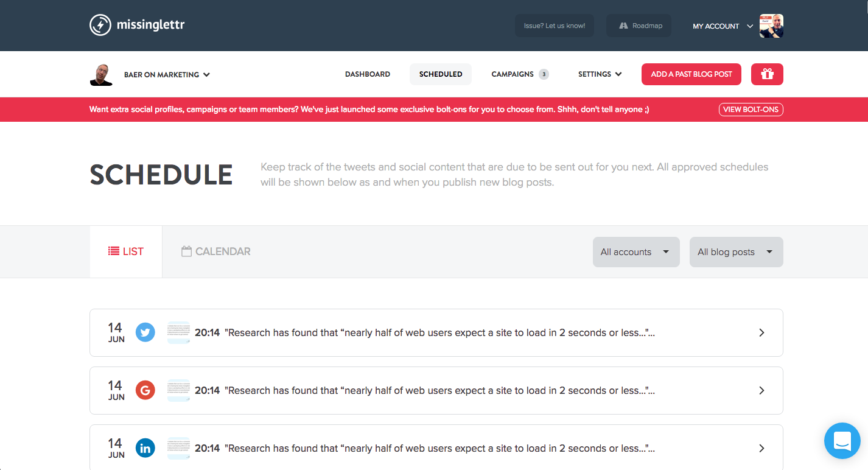868x470 pixels.
Task: Go to the Dashboard menu item
Action: pyautogui.click(x=368, y=74)
